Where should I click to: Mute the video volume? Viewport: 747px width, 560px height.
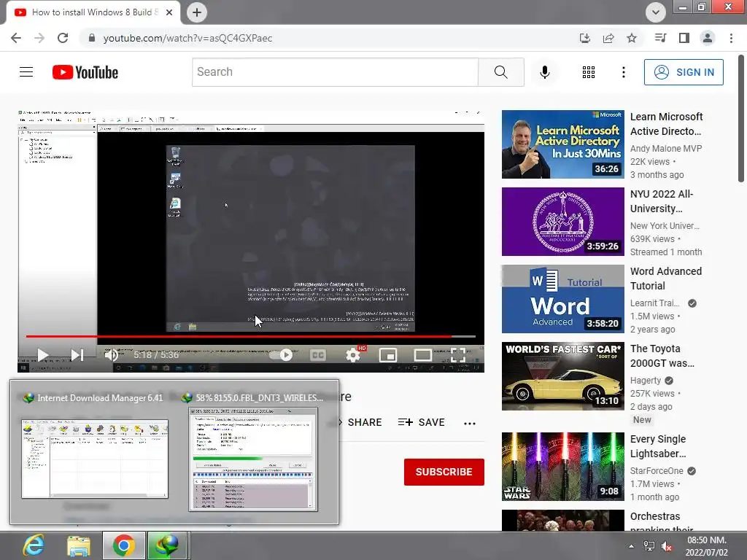[112, 355]
